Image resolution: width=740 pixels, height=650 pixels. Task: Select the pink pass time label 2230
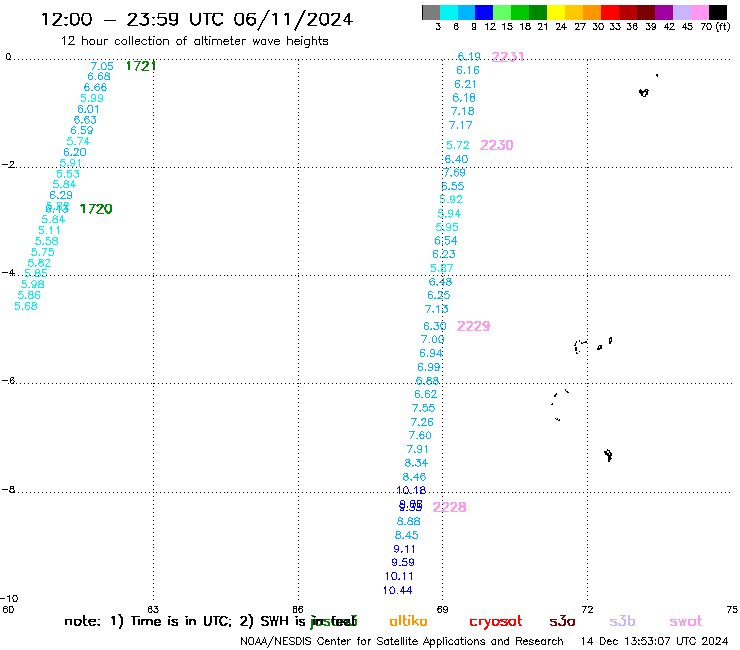(x=496, y=145)
